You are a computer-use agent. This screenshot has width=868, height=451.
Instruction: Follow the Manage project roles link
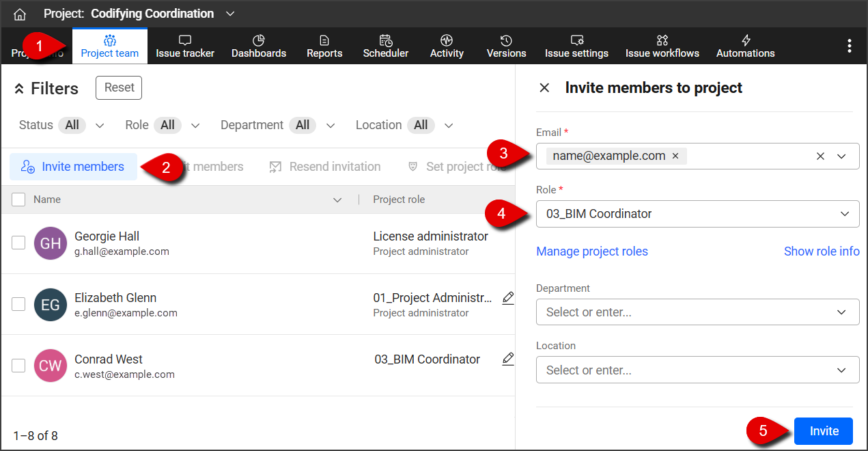pos(591,251)
